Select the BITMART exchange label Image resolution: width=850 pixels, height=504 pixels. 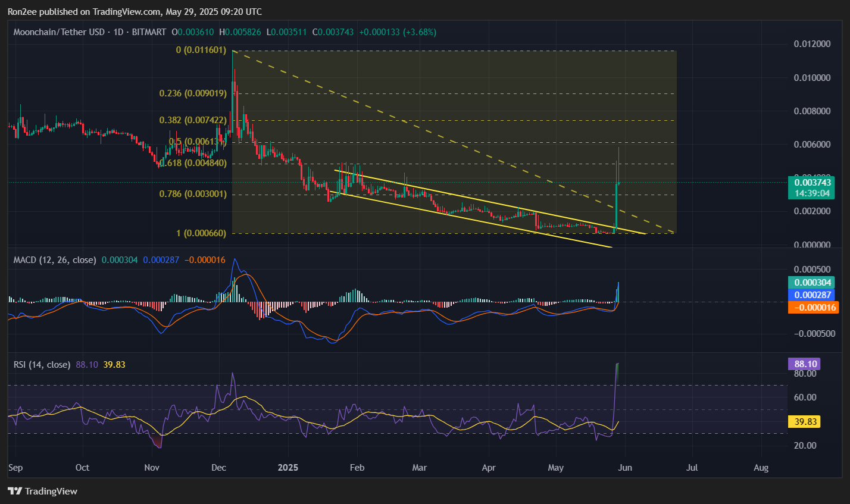(x=148, y=32)
